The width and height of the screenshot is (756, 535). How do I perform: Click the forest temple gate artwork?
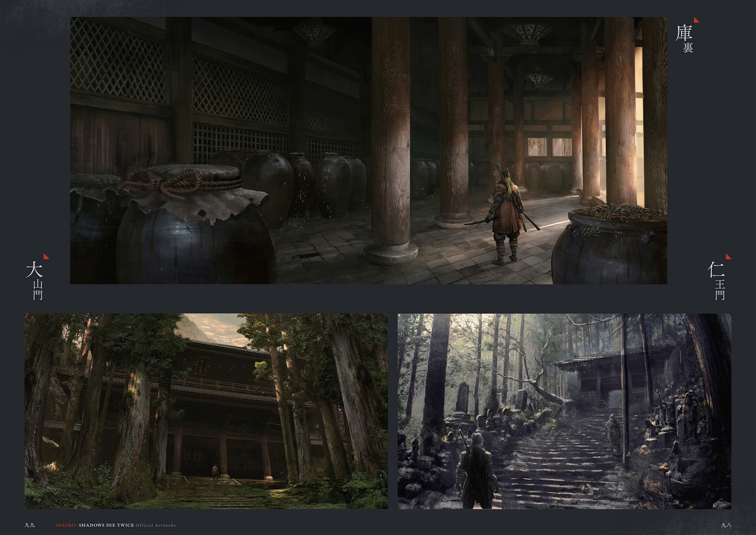coord(206,411)
